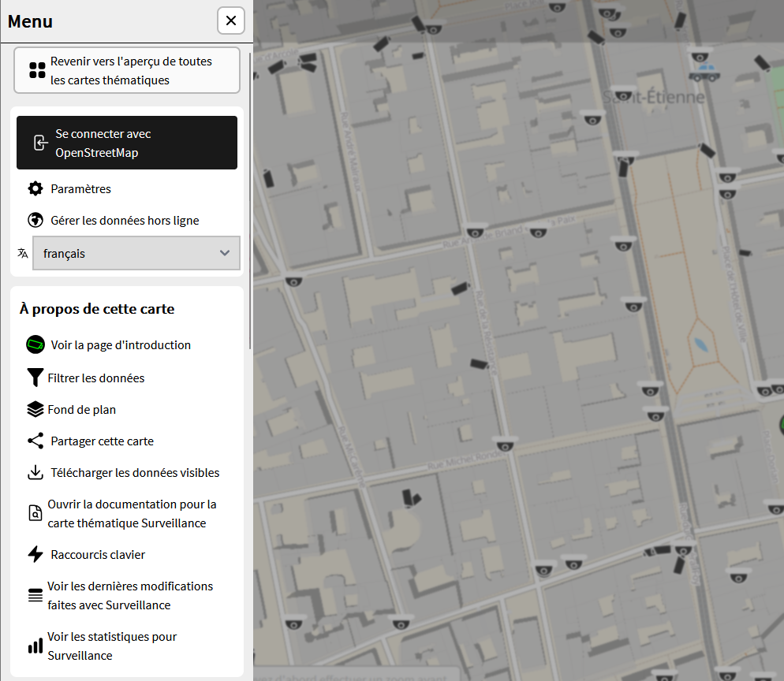The image size is (784, 681).
Task: Click the Fond de plan layers icon
Action: point(35,410)
